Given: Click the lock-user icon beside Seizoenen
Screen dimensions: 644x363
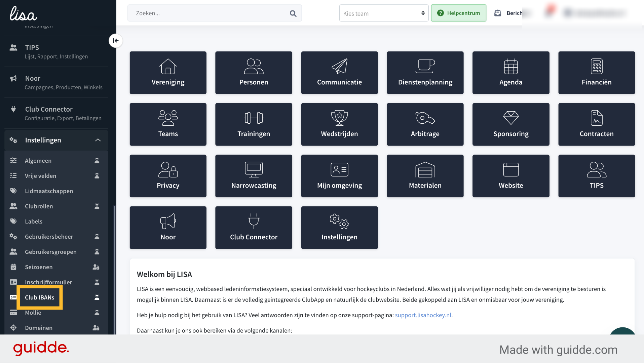Looking at the screenshot, I should click(96, 267).
